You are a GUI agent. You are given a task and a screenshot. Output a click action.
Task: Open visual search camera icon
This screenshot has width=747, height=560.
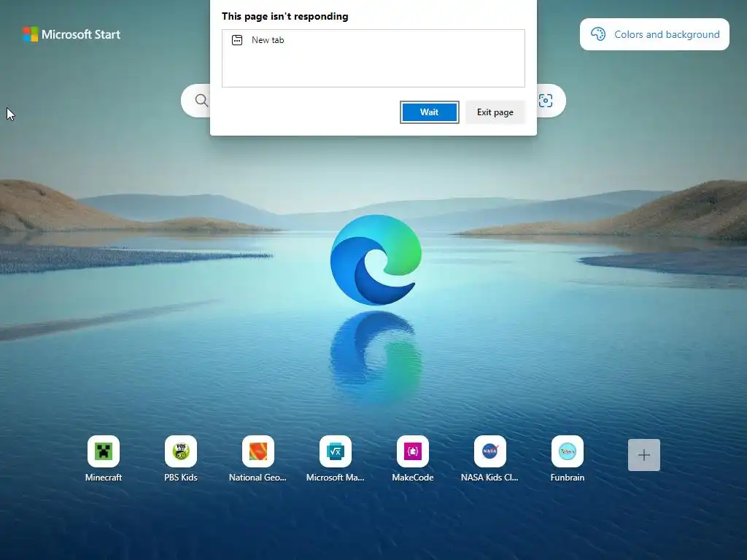coord(546,101)
